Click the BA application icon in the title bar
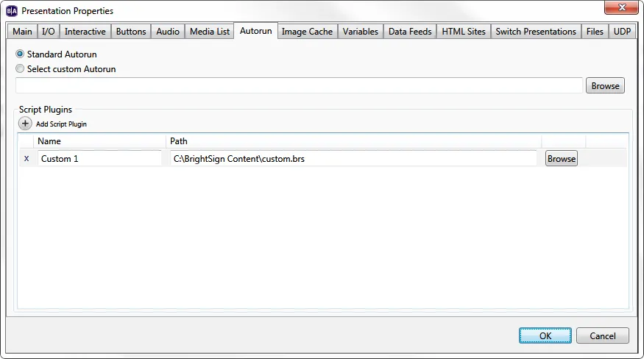The width and height of the screenshot is (644, 359). coord(12,11)
